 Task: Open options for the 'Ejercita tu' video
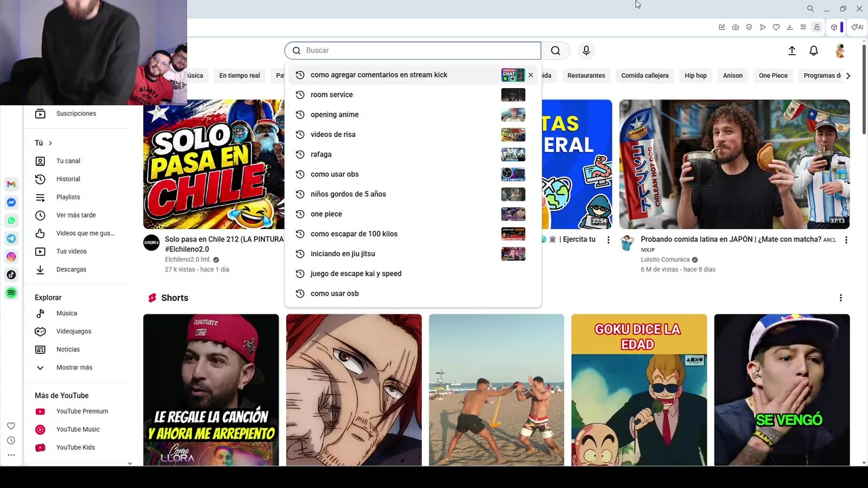click(608, 240)
